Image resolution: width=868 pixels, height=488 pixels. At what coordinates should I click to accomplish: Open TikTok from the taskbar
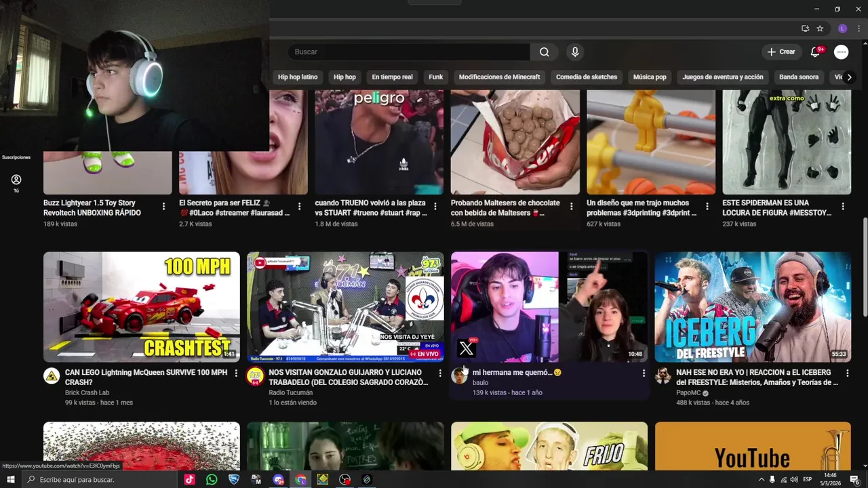189,480
